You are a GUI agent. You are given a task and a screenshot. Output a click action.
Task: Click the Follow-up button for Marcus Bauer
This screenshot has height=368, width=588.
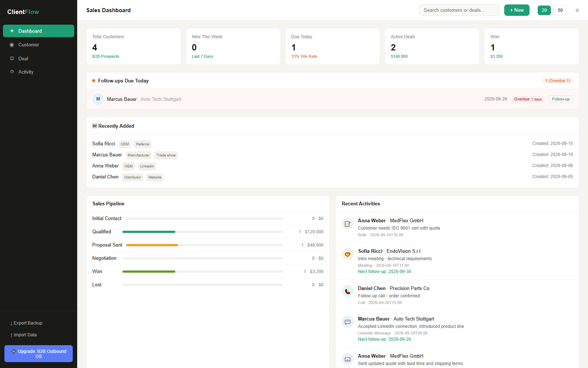pos(561,99)
